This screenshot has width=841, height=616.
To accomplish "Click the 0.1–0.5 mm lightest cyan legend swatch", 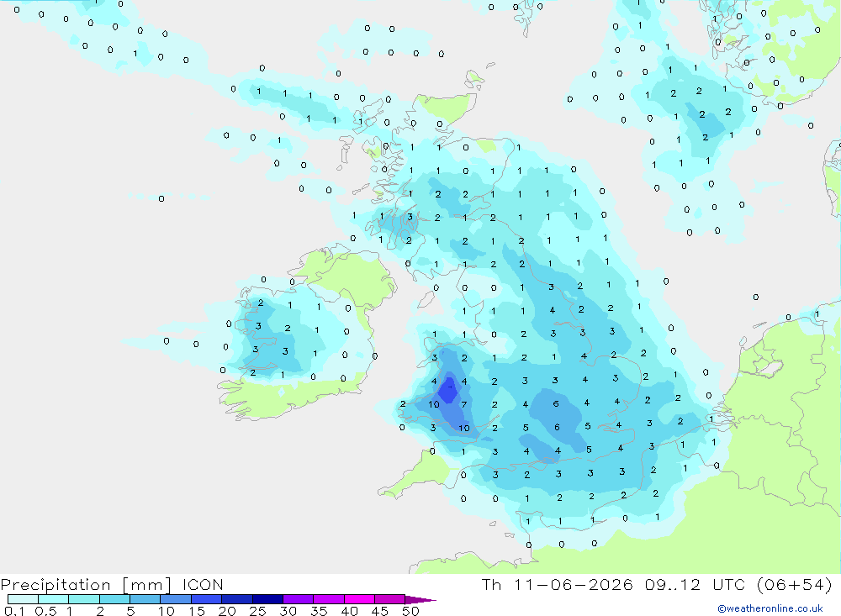I will [x=23, y=599].
